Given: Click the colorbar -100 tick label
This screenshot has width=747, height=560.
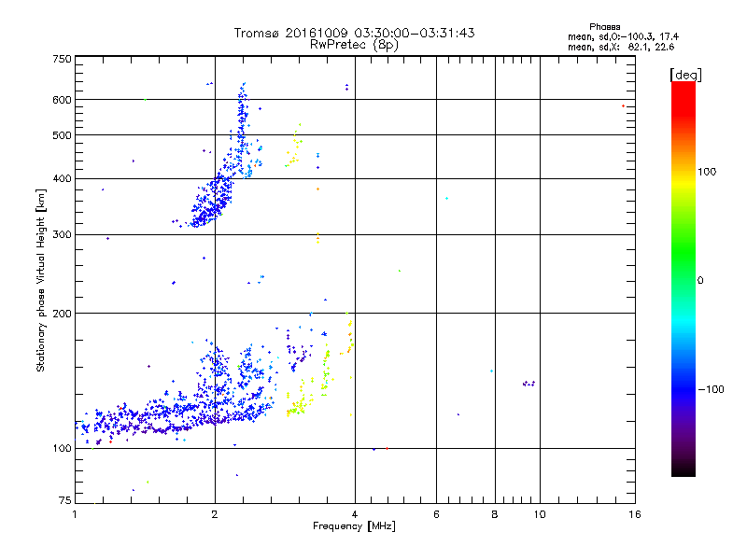Looking at the screenshot, I should 712,389.
